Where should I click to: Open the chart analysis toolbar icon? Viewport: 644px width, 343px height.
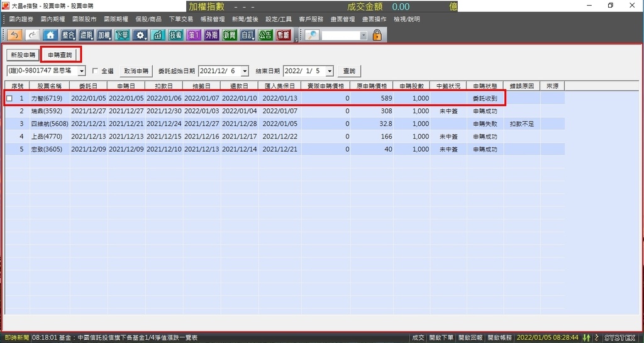[158, 35]
